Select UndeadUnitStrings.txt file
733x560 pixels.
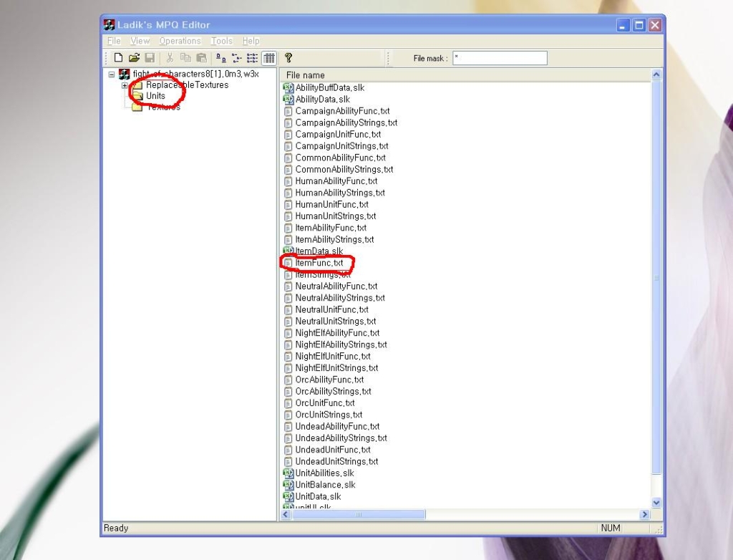click(x=336, y=462)
